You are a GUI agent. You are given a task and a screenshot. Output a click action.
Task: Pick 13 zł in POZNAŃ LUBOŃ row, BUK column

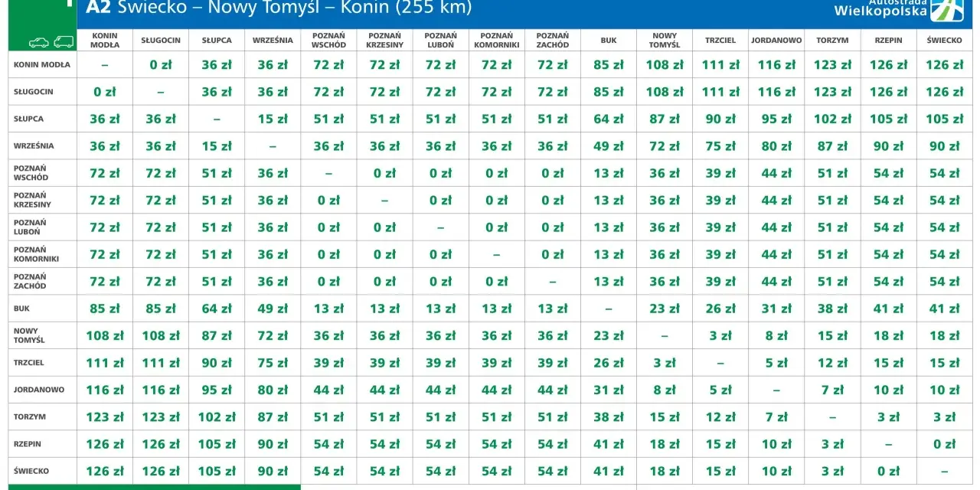(609, 227)
